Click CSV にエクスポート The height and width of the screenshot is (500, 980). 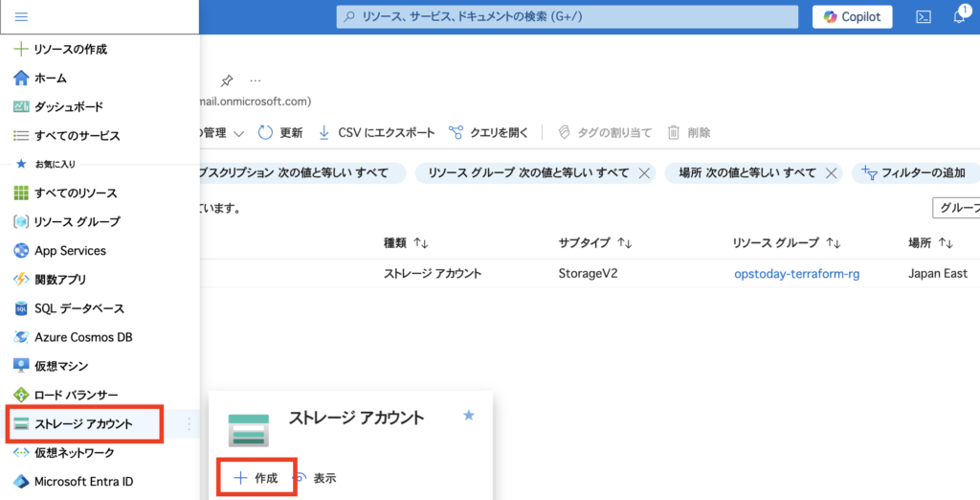tap(376, 133)
